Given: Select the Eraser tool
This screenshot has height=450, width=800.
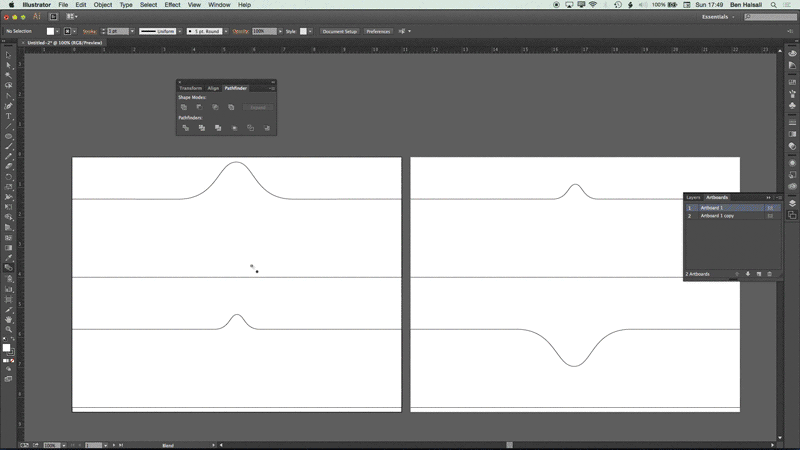Looking at the screenshot, I should pyautogui.click(x=8, y=167).
